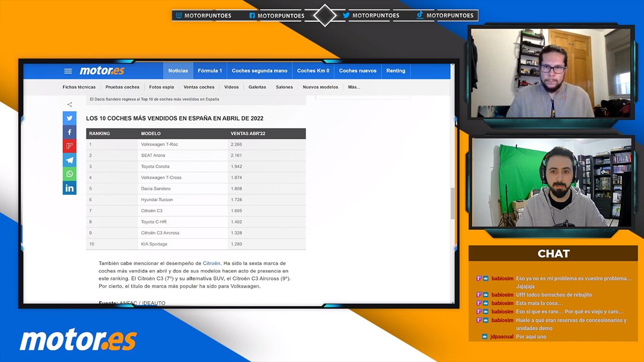Click the browser page vertical scrollbar thumb
Screen dimensions: 644x362
pyautogui.click(x=452, y=204)
